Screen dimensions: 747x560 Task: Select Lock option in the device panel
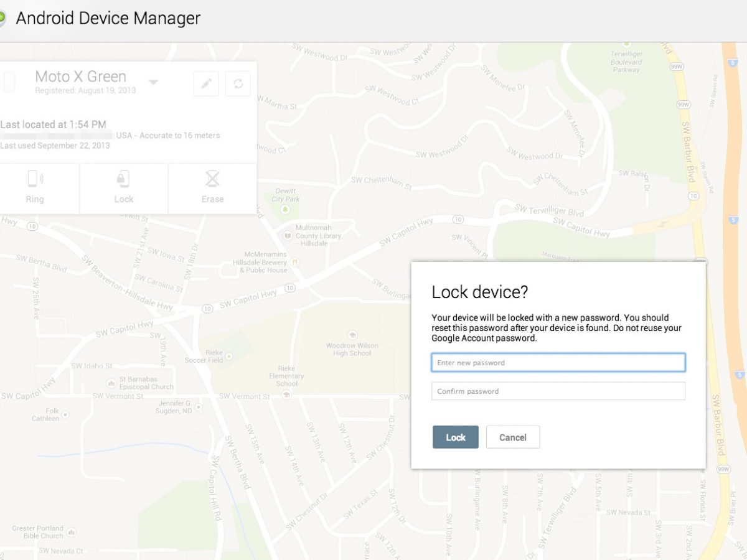tap(123, 188)
